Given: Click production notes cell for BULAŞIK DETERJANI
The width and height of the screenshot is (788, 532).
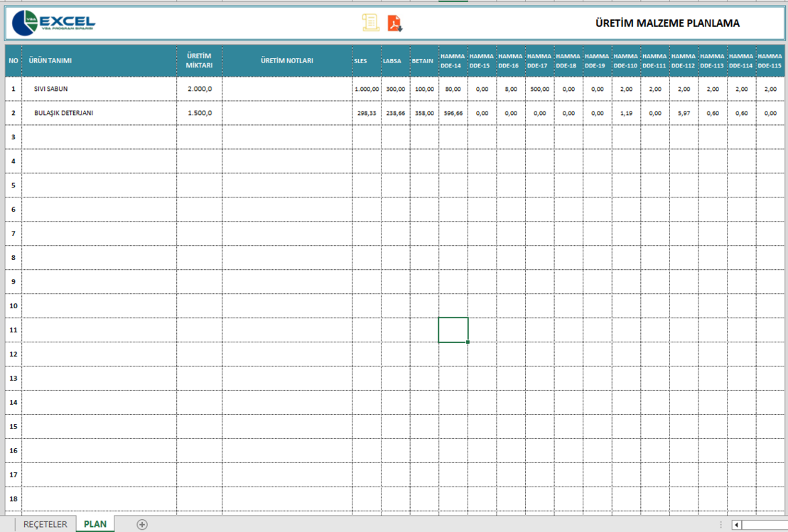Looking at the screenshot, I should click(287, 113).
